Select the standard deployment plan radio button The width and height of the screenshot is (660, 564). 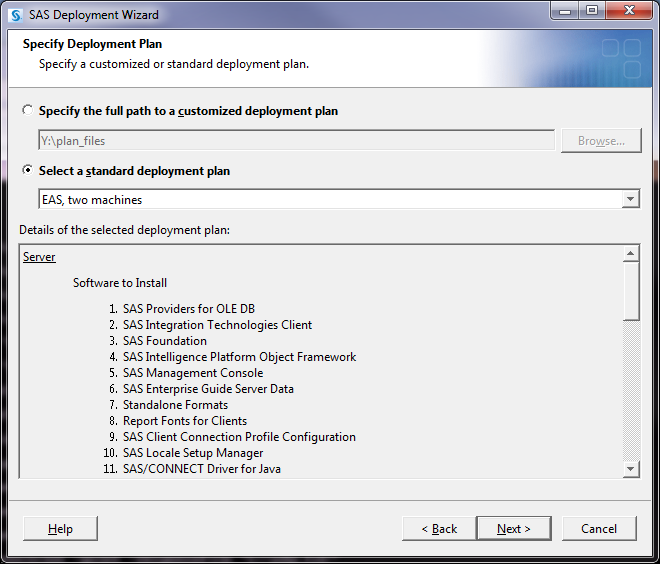click(28, 170)
